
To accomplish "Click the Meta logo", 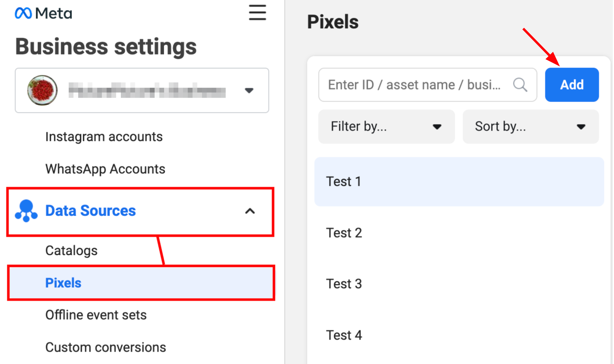I will pos(43,13).
